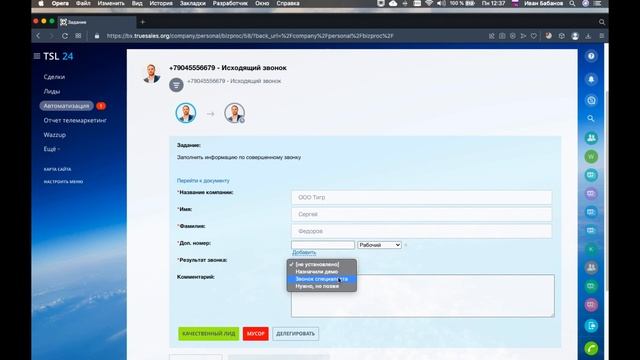Open Wazzup in the left menu
Screen dimensions: 640x360
click(55, 135)
